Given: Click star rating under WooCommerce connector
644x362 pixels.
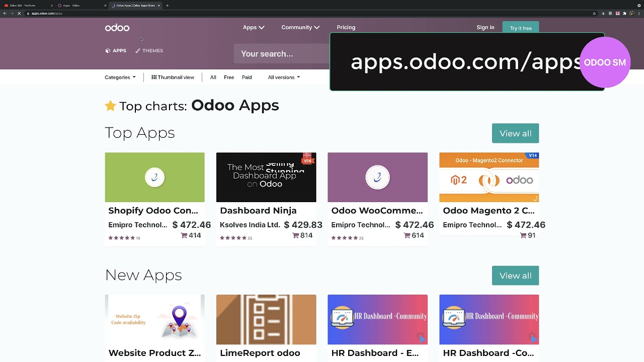Looking at the screenshot, I should 345,238.
